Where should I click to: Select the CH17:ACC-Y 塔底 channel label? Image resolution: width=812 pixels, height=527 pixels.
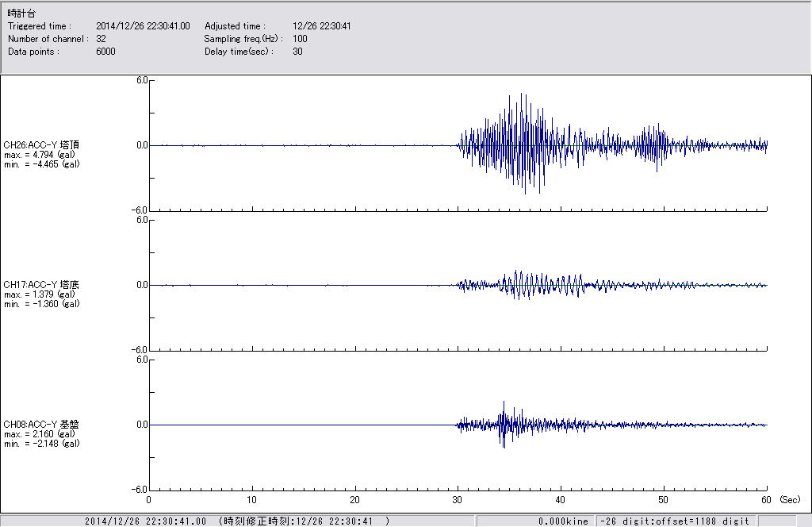coord(41,284)
